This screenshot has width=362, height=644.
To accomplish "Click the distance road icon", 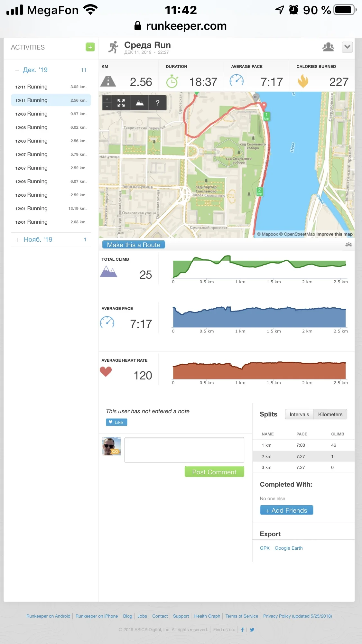I will 108,81.
